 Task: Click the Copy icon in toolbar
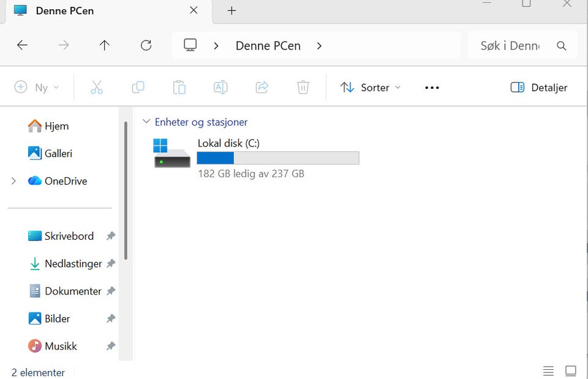coord(138,87)
